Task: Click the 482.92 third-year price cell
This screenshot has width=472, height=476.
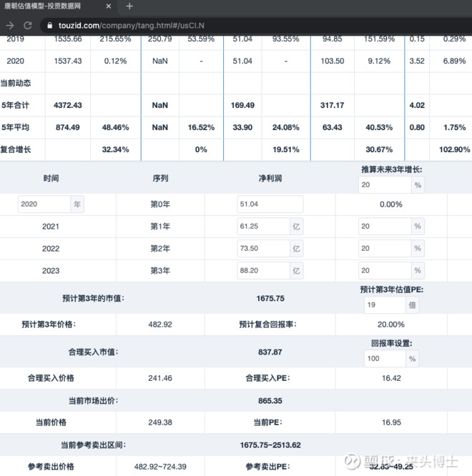Action: click(x=160, y=324)
